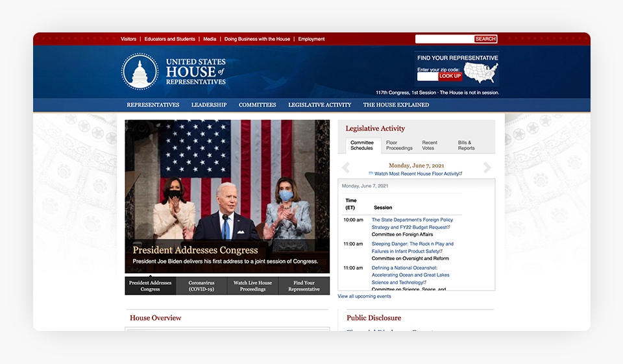Screen dimensions: 623x364
Task: Click the President Addresses Congress photo
Action: click(227, 188)
